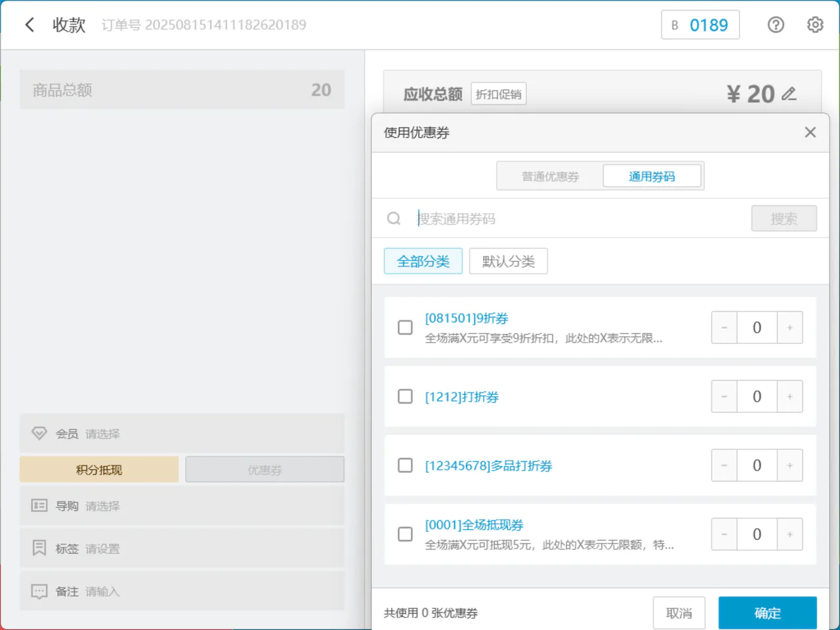Image resolution: width=840 pixels, height=630 pixels.
Task: Decrease quantity for [081501]9折券
Action: tap(724, 327)
